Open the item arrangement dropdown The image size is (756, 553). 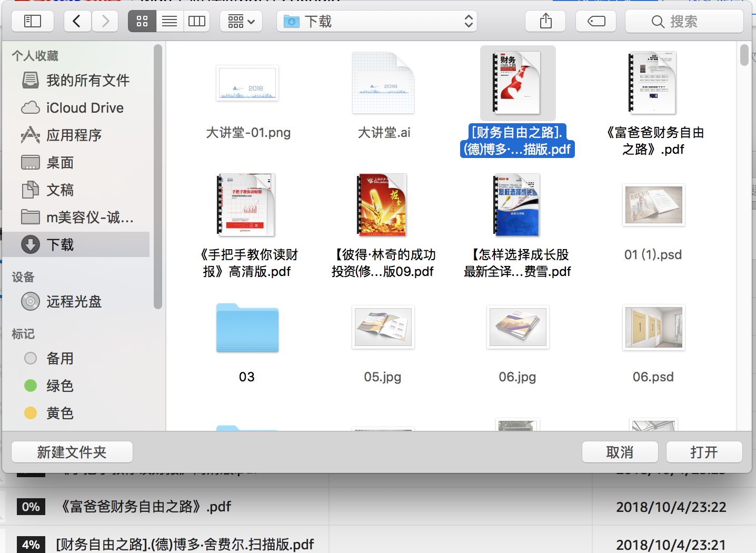point(241,21)
